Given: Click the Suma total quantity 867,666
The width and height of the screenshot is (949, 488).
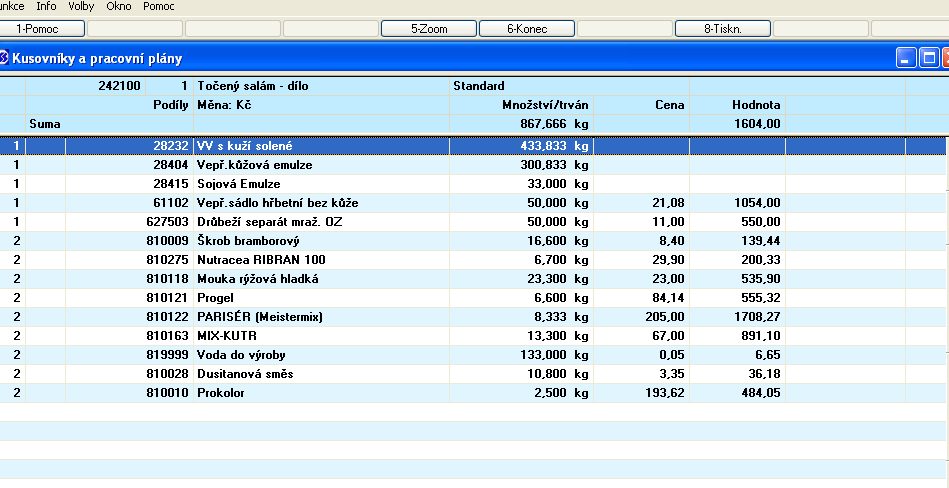Looking at the screenshot, I should [x=543, y=124].
